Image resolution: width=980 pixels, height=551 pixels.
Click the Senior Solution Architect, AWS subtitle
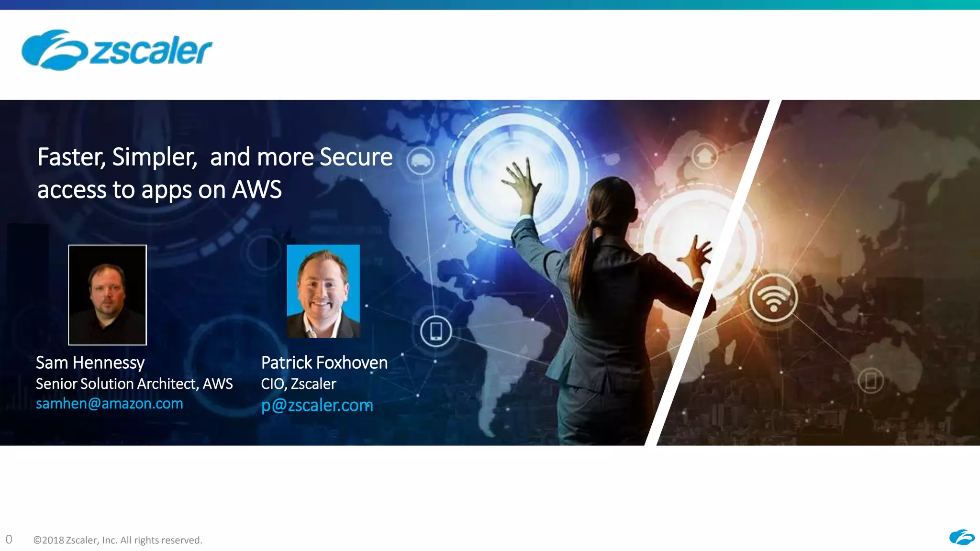click(134, 384)
